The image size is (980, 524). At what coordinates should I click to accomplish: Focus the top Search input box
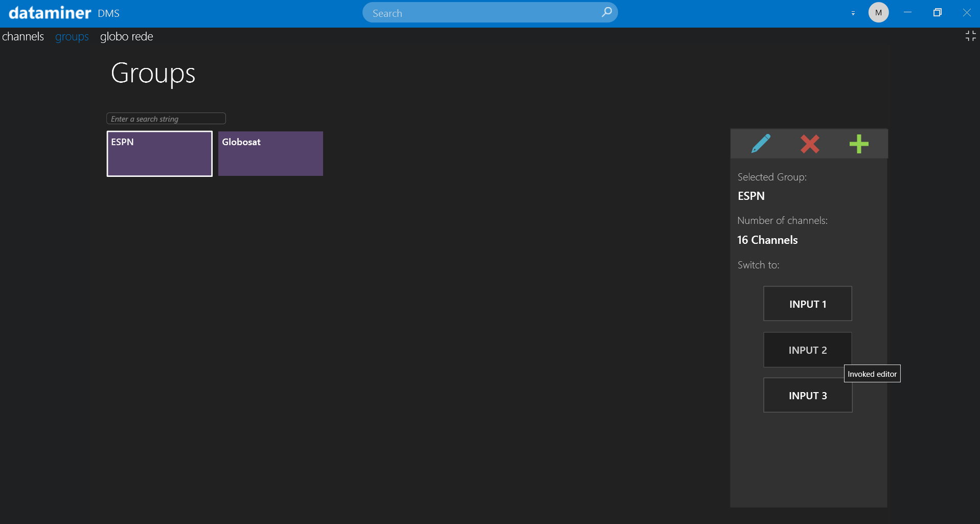point(490,12)
